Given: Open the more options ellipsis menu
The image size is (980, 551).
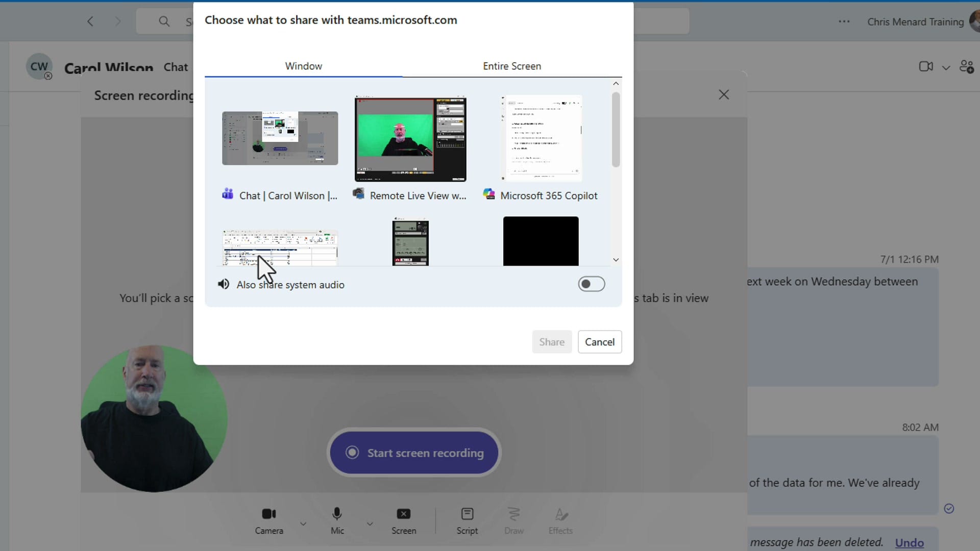Looking at the screenshot, I should click(844, 21).
